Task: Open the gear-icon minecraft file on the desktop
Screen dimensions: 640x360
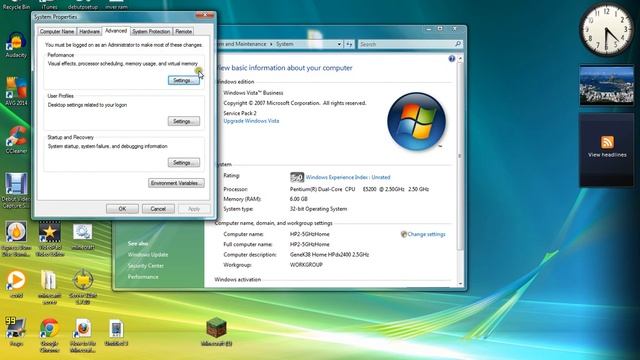Action: click(83, 237)
